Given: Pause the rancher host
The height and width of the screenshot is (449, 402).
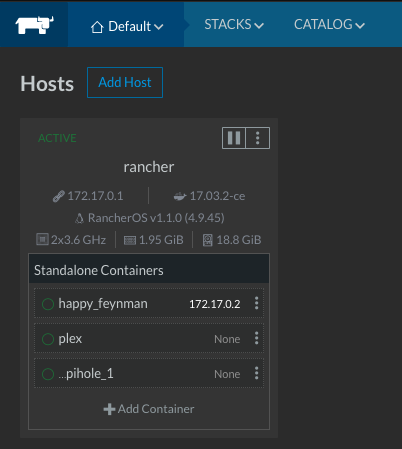Looking at the screenshot, I should pos(234,138).
